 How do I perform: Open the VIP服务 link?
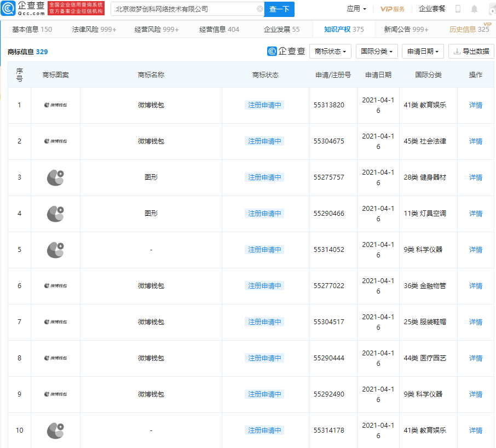pos(392,9)
